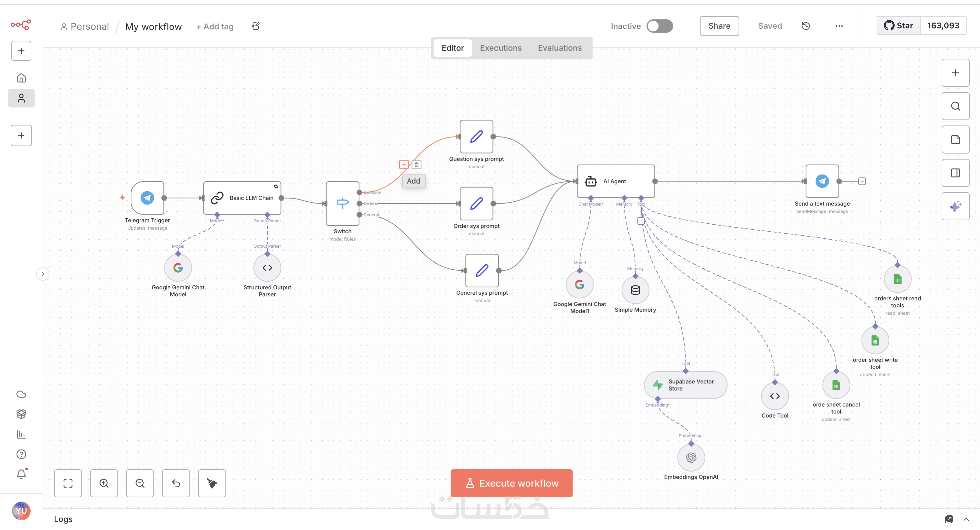Open the AI assistant sparkle icon

[x=955, y=206]
